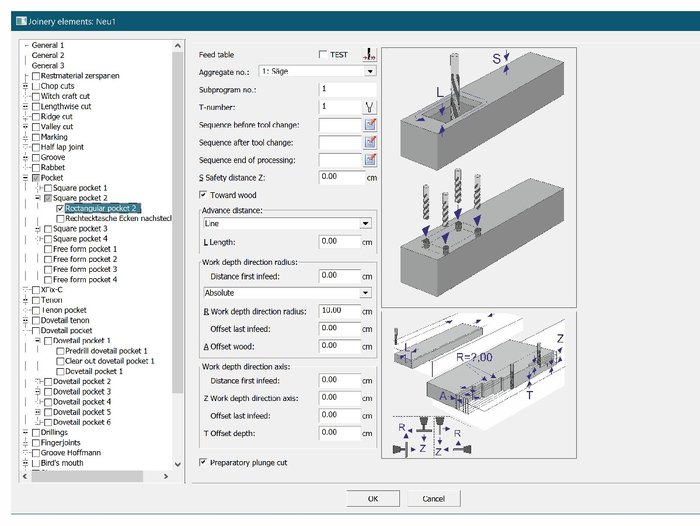Click the T-number input field

click(340, 107)
